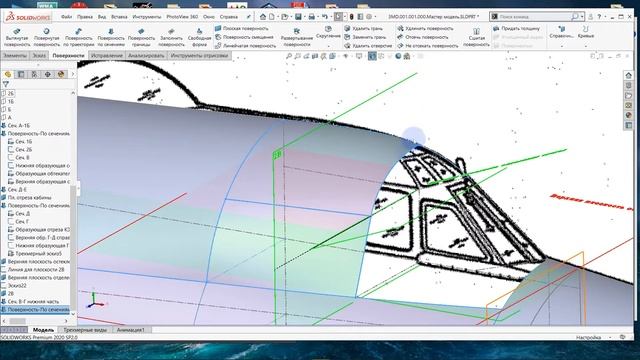Select Поверхность по сечениям tool
The width and height of the screenshot is (640, 360).
(111, 37)
